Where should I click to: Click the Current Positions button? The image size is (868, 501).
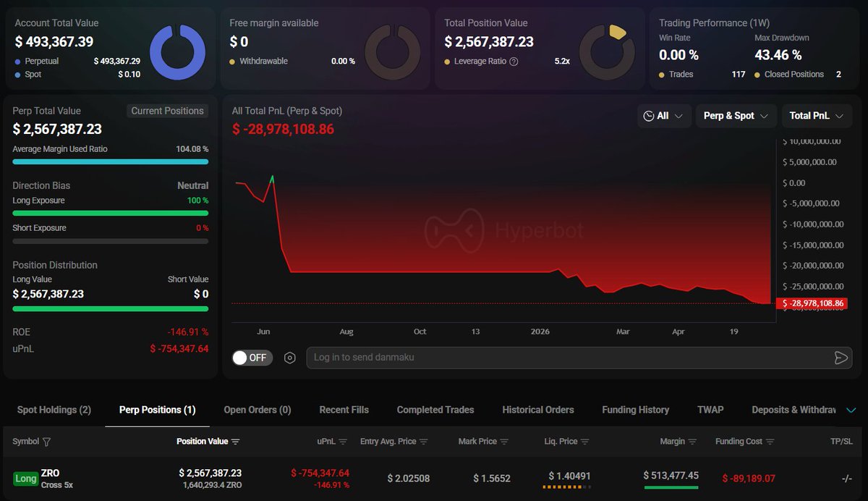click(168, 111)
